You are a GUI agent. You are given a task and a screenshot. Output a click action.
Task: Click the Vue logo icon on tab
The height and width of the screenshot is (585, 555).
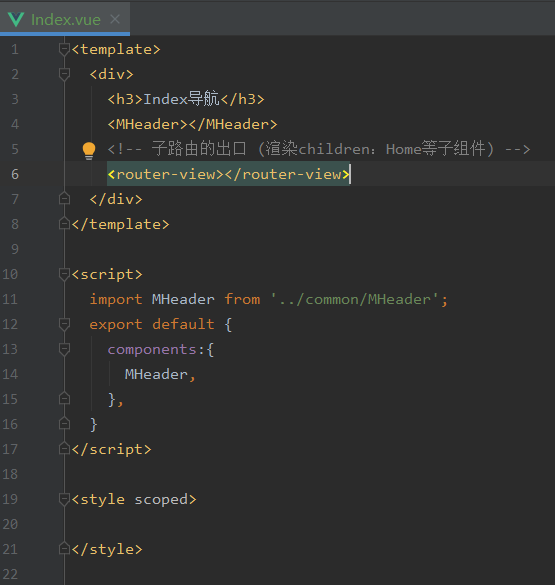pyautogui.click(x=16, y=19)
